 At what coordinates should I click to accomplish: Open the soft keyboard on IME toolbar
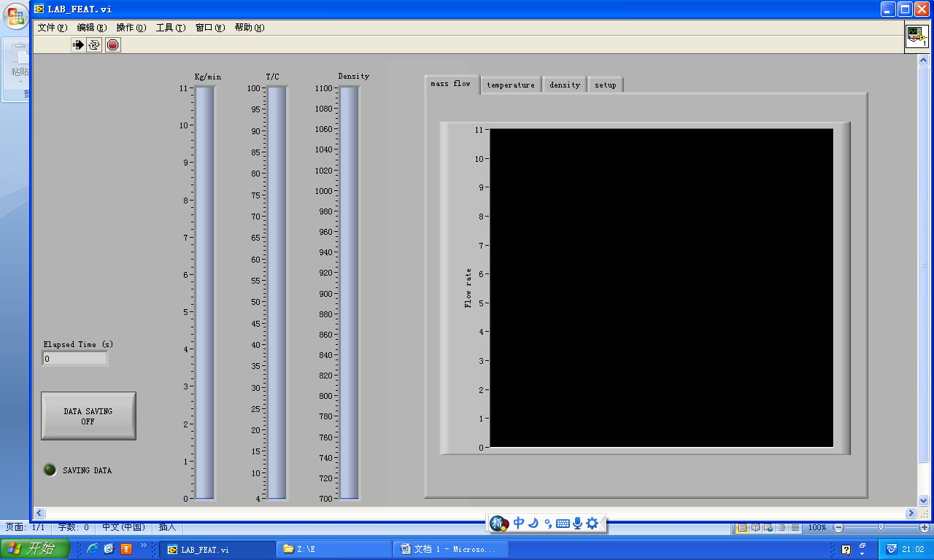tap(563, 524)
